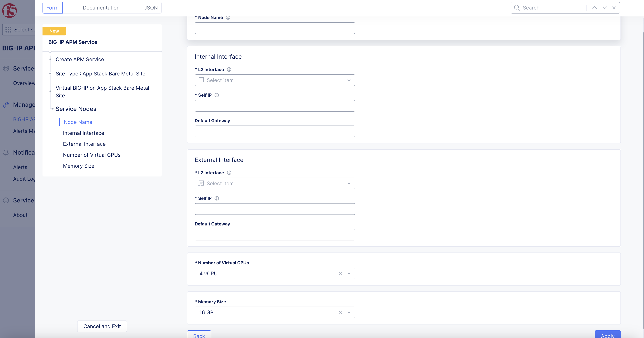Click info icon next to Internal L2 Interface
Viewport: 644px width, 338px height.
[x=229, y=70]
